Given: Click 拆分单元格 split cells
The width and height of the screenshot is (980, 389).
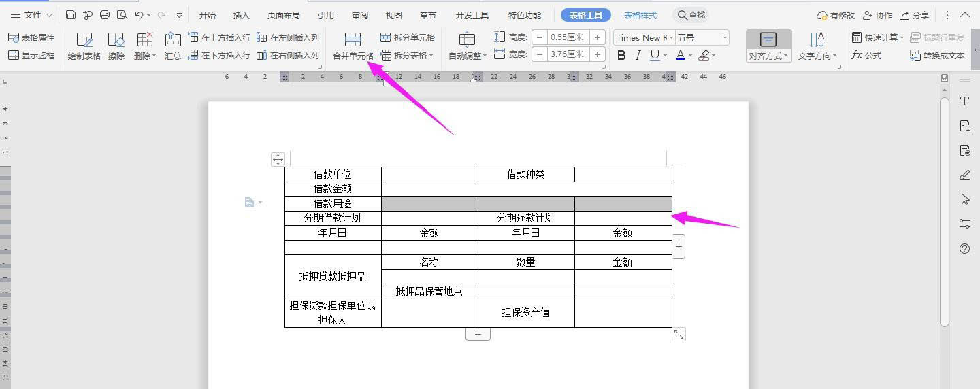Looking at the screenshot, I should click(408, 38).
